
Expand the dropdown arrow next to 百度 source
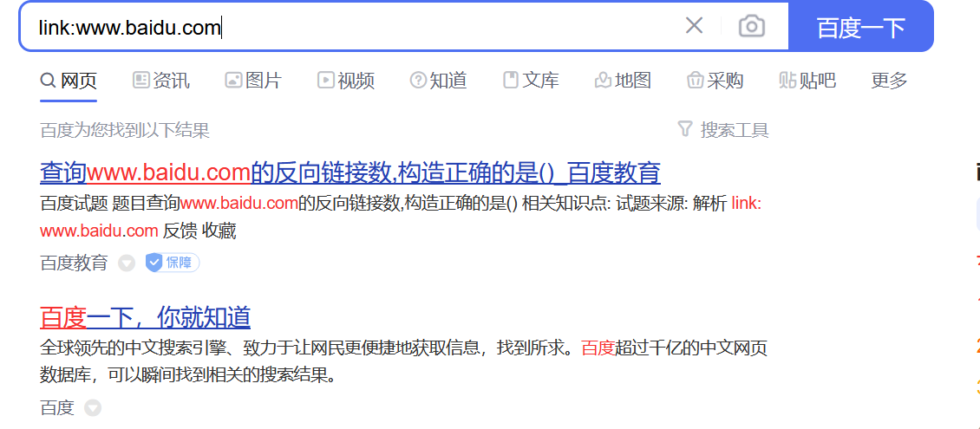pyautogui.click(x=93, y=408)
